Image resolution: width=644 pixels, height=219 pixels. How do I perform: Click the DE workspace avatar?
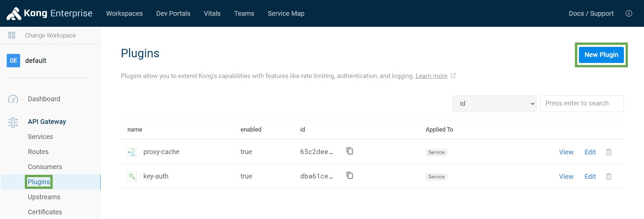[x=13, y=61]
